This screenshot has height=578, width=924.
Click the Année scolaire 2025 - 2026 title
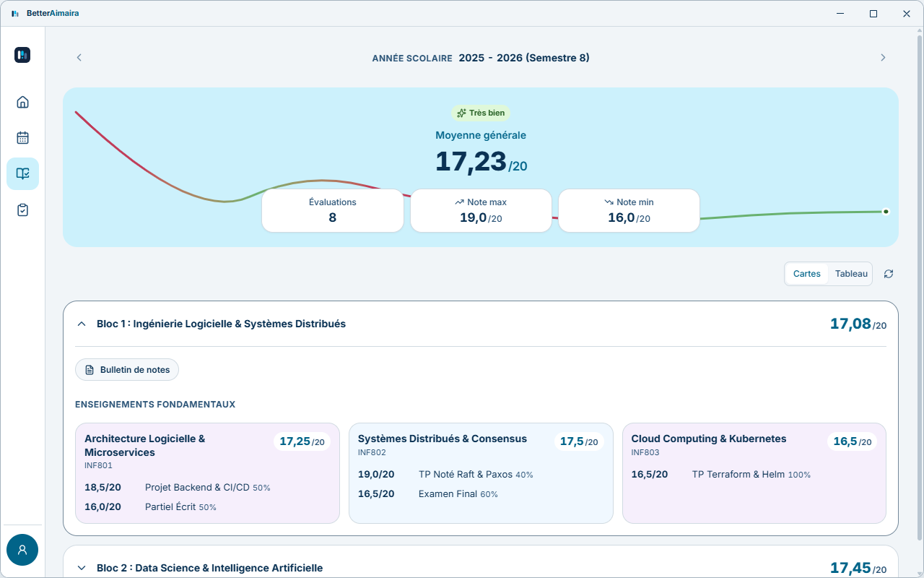[481, 58]
